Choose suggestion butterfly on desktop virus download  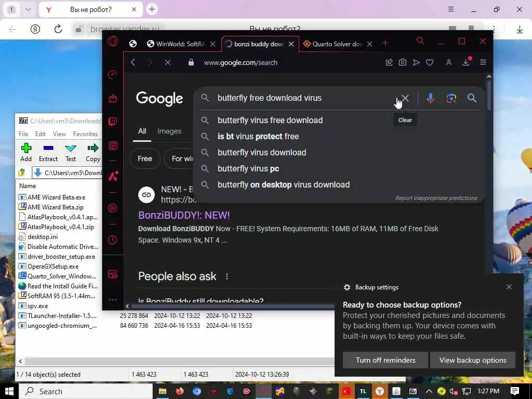point(284,184)
